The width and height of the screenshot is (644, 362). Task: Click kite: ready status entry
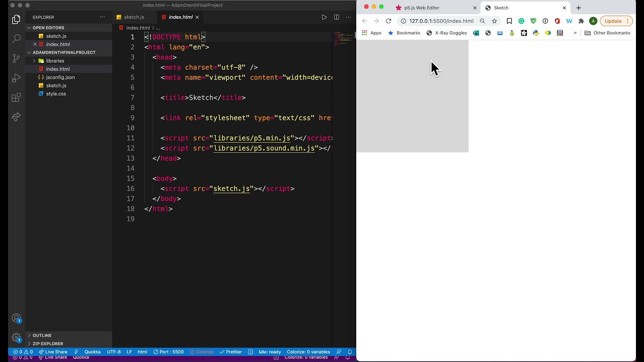pos(270,352)
